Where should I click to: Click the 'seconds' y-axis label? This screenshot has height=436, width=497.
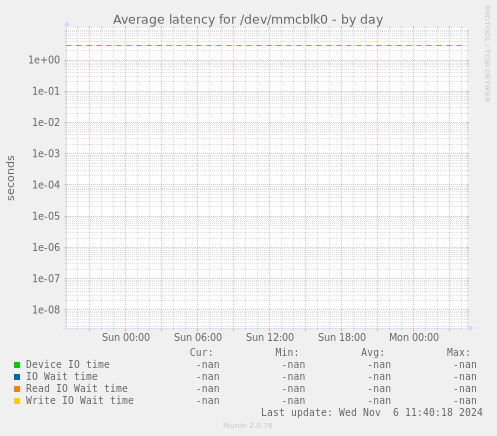(x=11, y=178)
